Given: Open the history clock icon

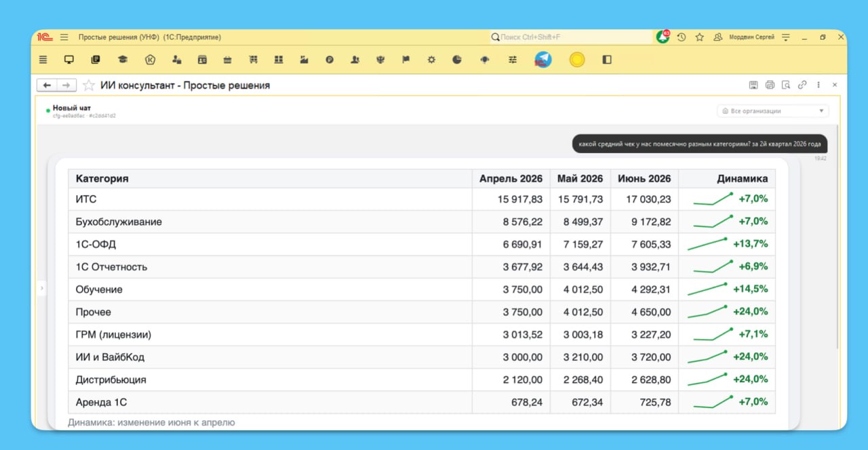Looking at the screenshot, I should click(682, 37).
